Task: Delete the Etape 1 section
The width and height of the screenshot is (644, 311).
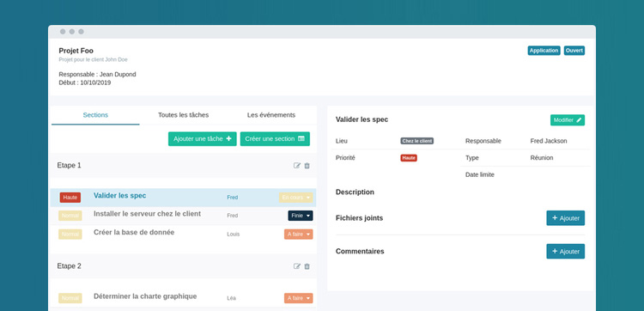Action: pyautogui.click(x=307, y=166)
